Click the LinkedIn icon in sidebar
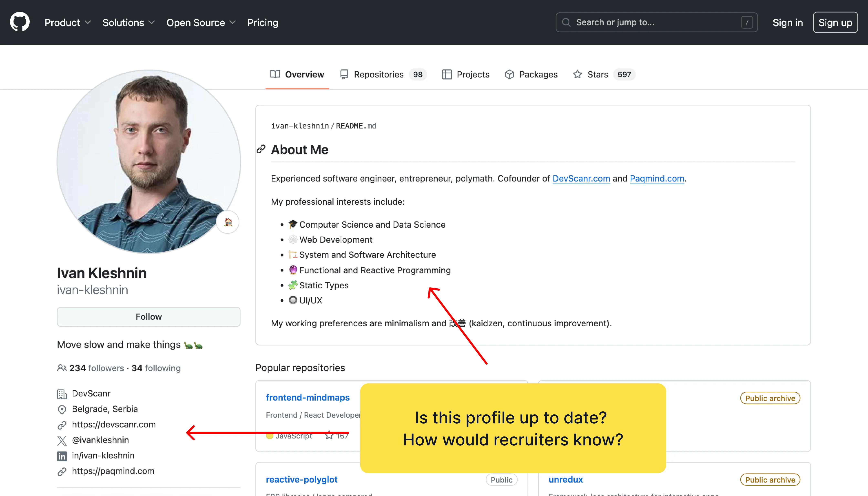Screen dimensions: 868x496 pyautogui.click(x=62, y=456)
